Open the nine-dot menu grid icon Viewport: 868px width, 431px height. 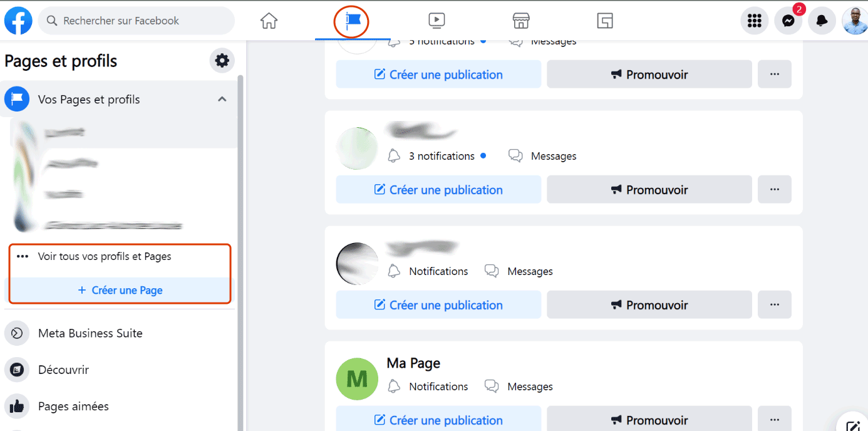755,21
